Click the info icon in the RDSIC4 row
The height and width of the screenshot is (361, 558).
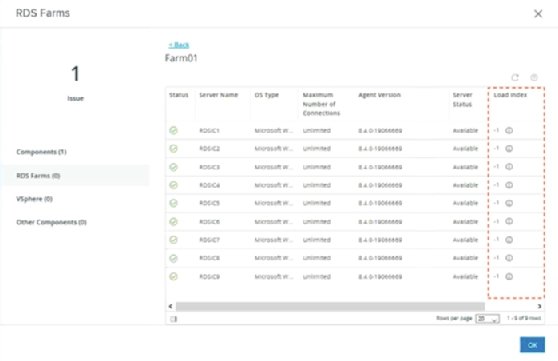509,185
